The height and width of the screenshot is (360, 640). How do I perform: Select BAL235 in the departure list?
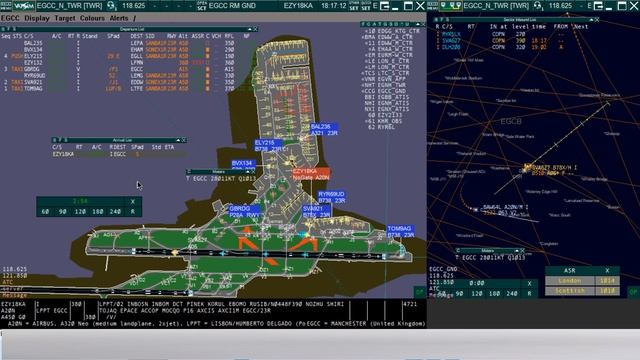(33, 43)
